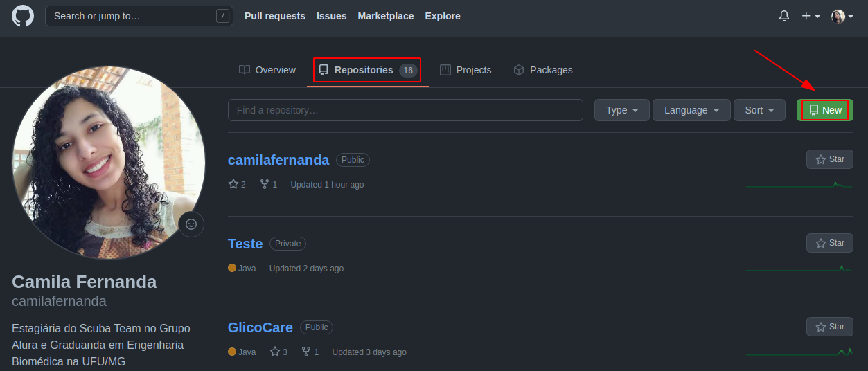Viewport: 868px width, 371px height.
Task: Expand the Sort dropdown
Action: [x=759, y=110]
